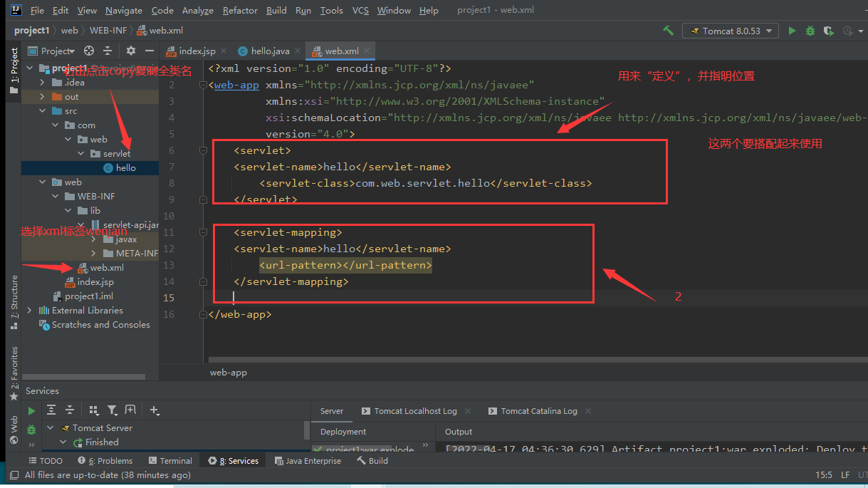Image resolution: width=868 pixels, height=488 pixels.
Task: Toggle the Web side tab
Action: [14, 430]
